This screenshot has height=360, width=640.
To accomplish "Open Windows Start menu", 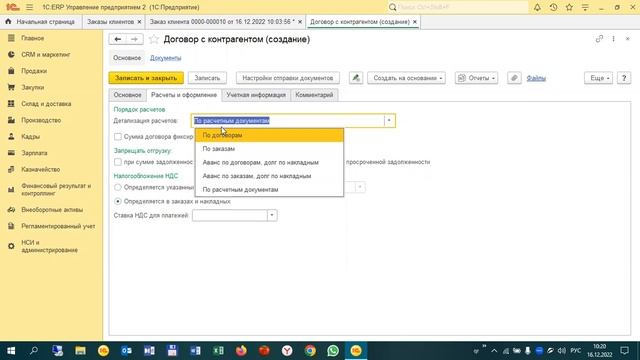I will [x=11, y=351].
